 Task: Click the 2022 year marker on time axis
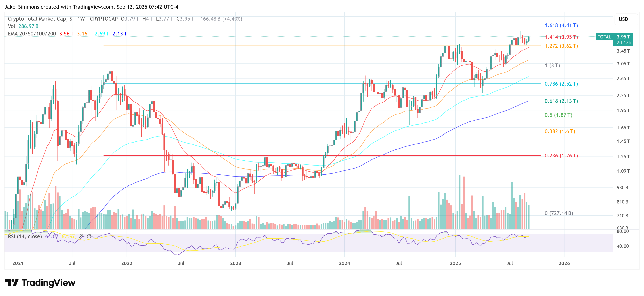[x=127, y=263]
